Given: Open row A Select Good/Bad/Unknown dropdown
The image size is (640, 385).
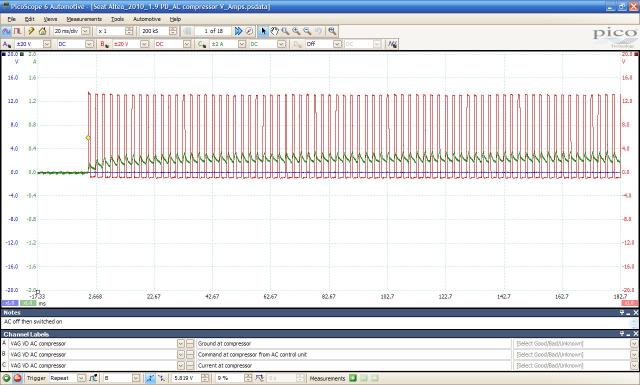Looking at the screenshot, I should pos(633,344).
